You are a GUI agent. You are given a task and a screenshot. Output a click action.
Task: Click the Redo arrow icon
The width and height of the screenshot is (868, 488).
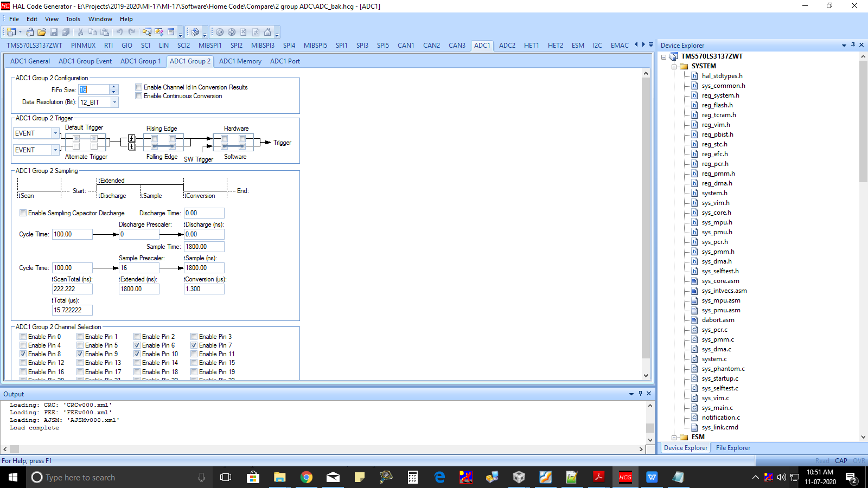coord(131,33)
